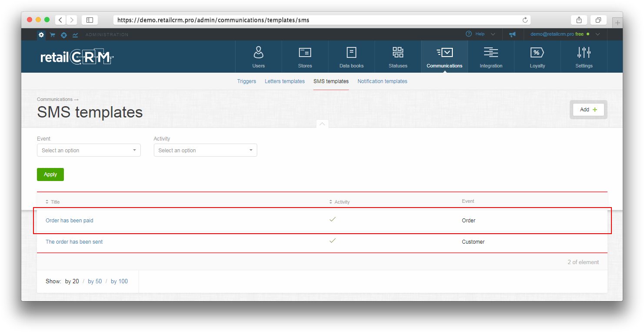644x332 pixels.
Task: Click the demo@retailcrm.pro account link
Action: [x=552, y=34]
